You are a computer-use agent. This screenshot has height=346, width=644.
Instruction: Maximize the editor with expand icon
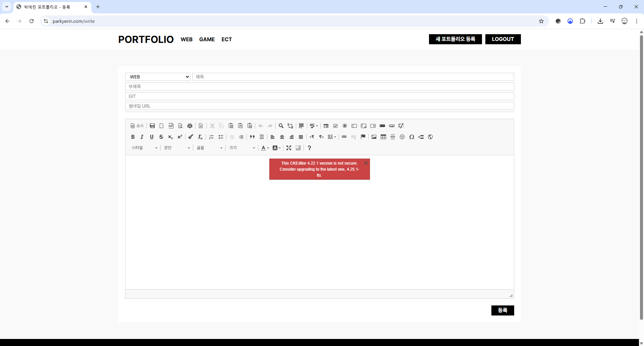click(289, 148)
